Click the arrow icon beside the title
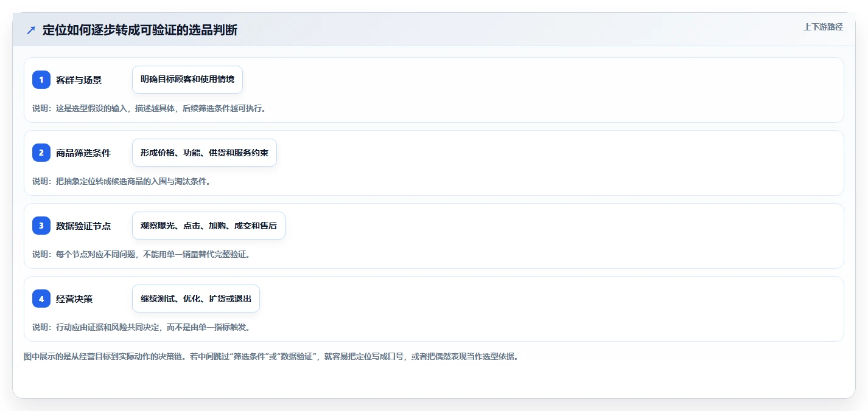The image size is (868, 411). click(x=31, y=30)
